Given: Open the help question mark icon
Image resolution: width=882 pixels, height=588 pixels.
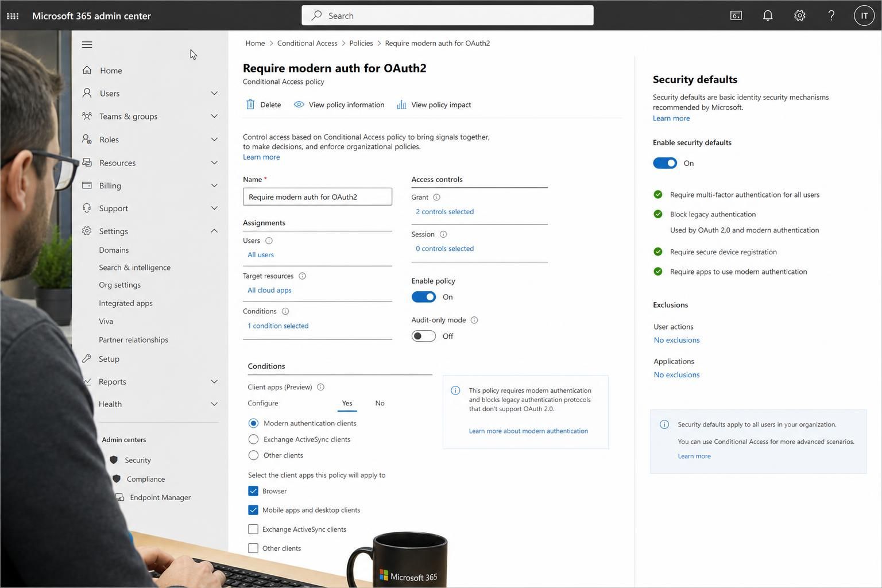Looking at the screenshot, I should coord(831,16).
